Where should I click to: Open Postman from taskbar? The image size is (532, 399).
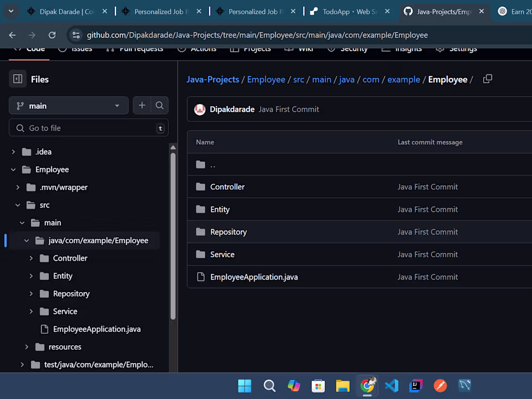tap(441, 386)
